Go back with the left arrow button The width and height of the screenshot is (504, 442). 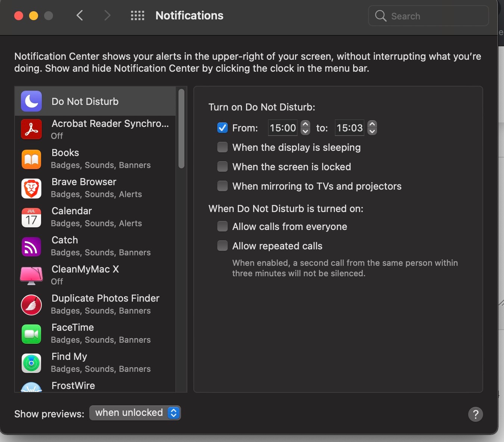[80, 16]
